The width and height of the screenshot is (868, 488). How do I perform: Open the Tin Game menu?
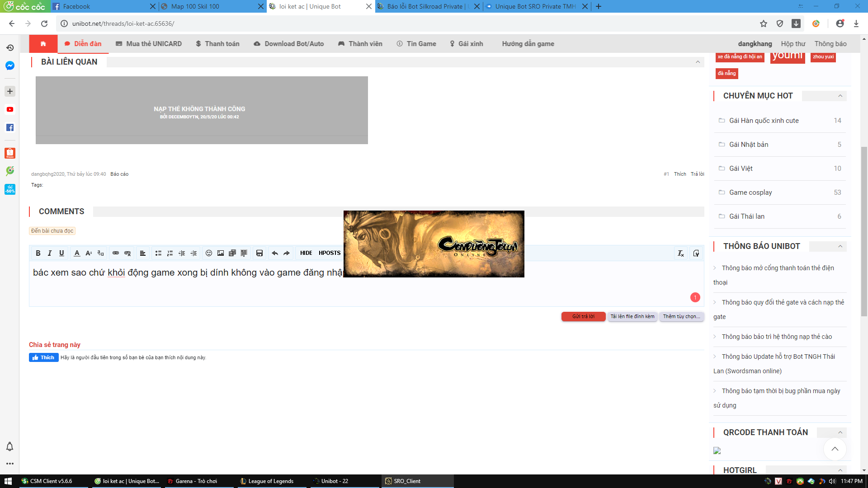click(x=416, y=44)
